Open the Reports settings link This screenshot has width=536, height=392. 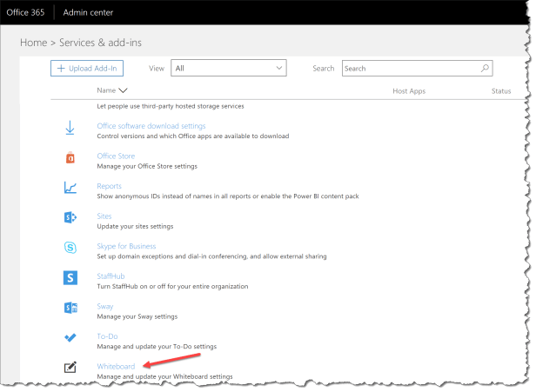click(109, 186)
